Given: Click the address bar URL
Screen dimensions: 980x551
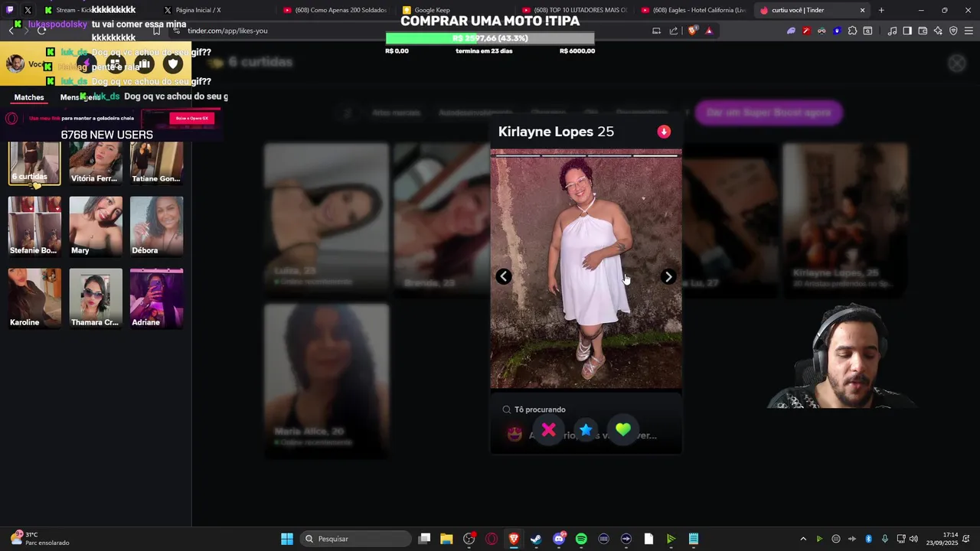Looking at the screenshot, I should click(227, 31).
